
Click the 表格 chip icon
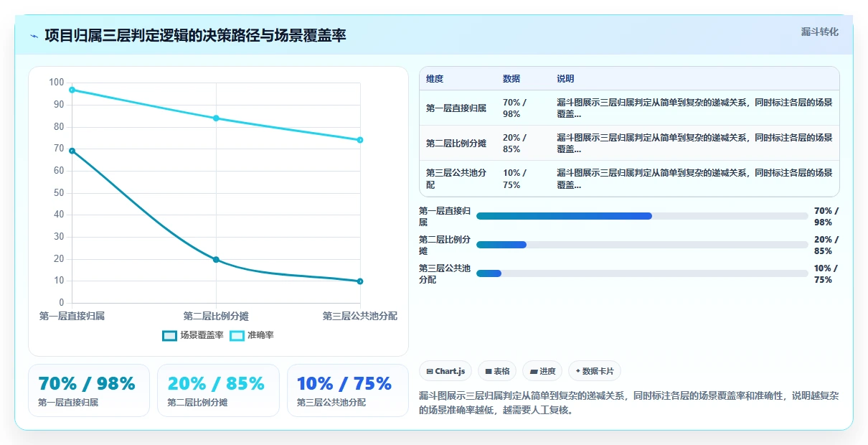pos(489,372)
